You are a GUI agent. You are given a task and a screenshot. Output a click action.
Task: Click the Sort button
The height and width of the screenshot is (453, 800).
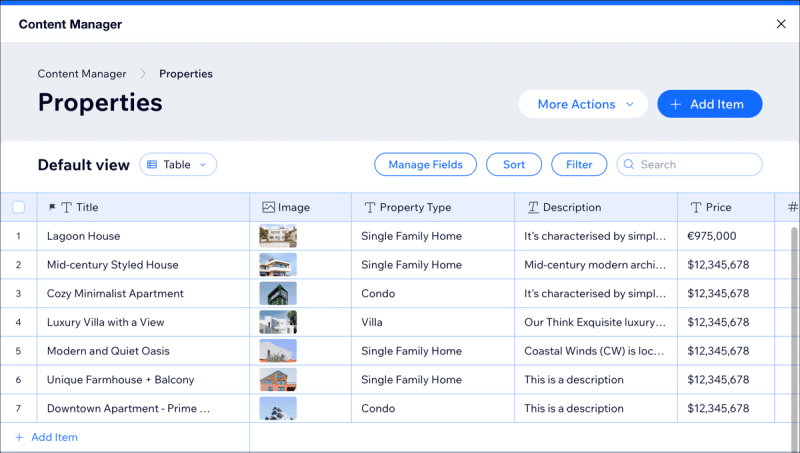coord(514,164)
